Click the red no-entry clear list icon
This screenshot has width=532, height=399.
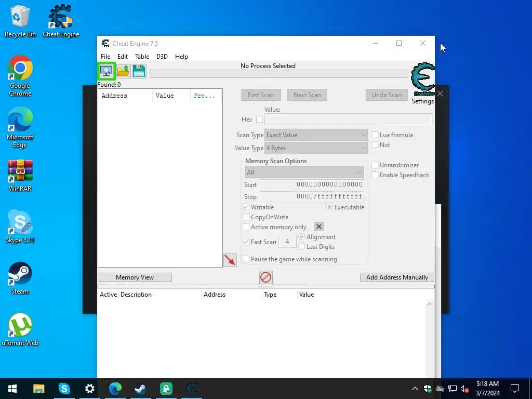coord(265,277)
